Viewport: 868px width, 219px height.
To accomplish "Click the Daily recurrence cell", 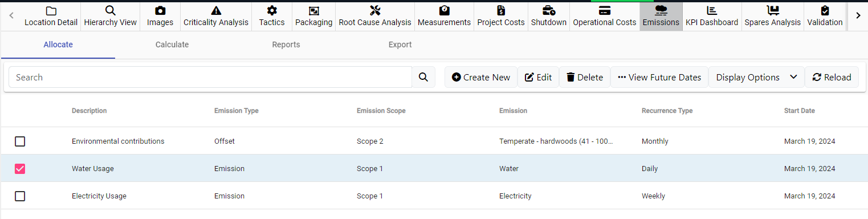I will coord(650,169).
